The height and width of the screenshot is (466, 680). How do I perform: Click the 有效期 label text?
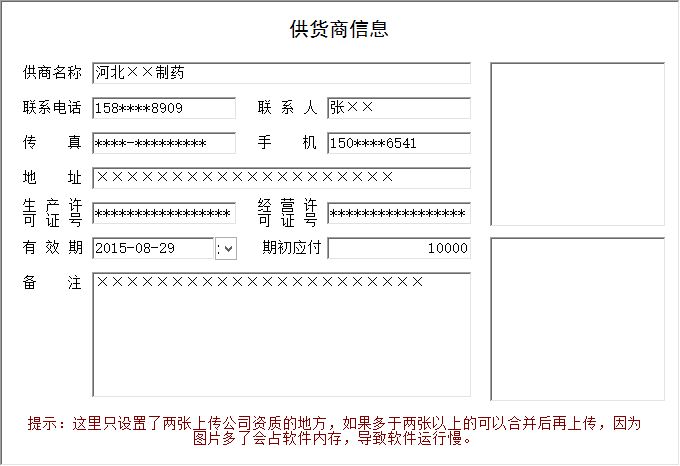coord(52,248)
